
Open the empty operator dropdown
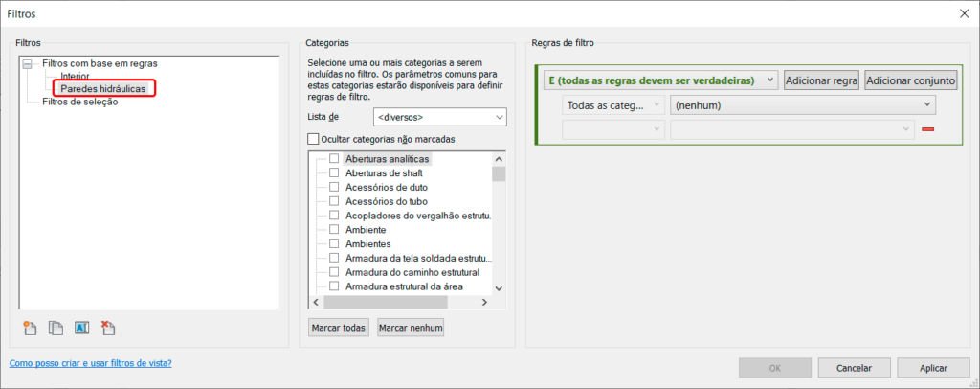coord(613,129)
